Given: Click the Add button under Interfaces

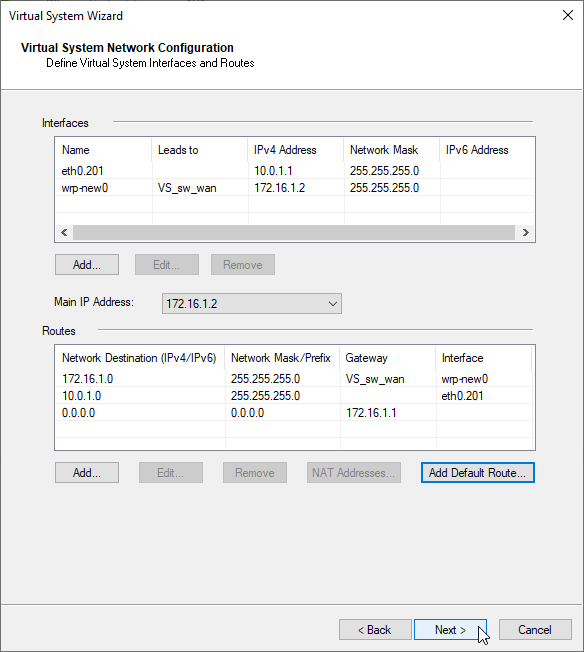Looking at the screenshot, I should [x=87, y=264].
